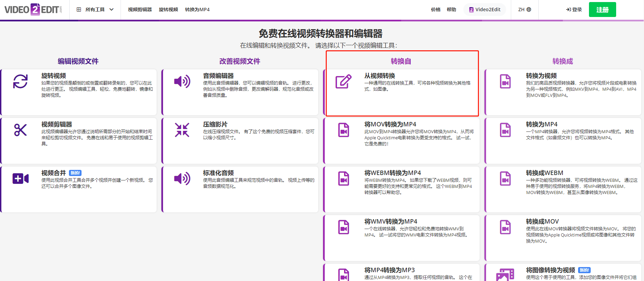Click the video file icon for 将MP4转换为MP3

point(344,275)
